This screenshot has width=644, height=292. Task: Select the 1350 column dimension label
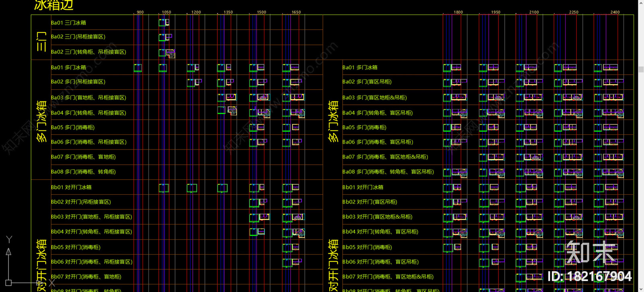(x=228, y=12)
